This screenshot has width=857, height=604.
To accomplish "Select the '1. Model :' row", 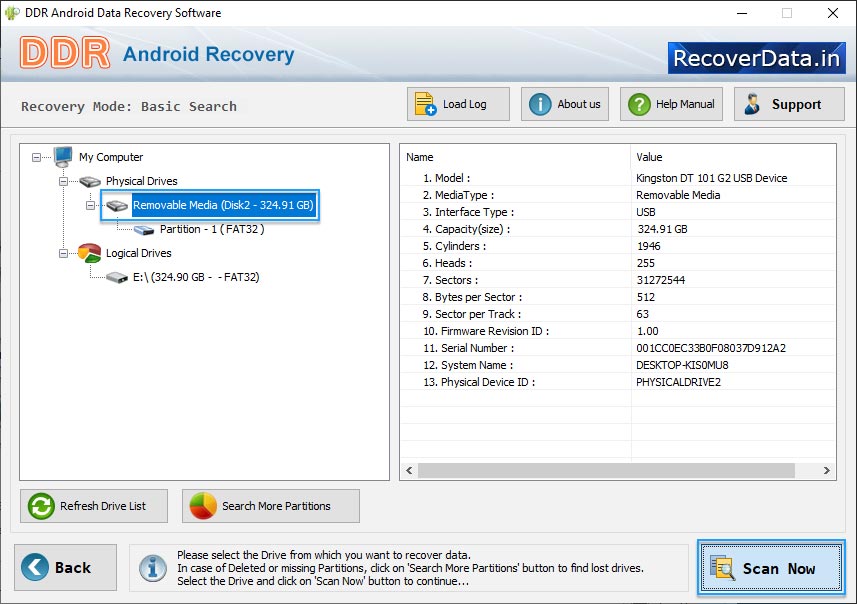I will tap(618, 178).
